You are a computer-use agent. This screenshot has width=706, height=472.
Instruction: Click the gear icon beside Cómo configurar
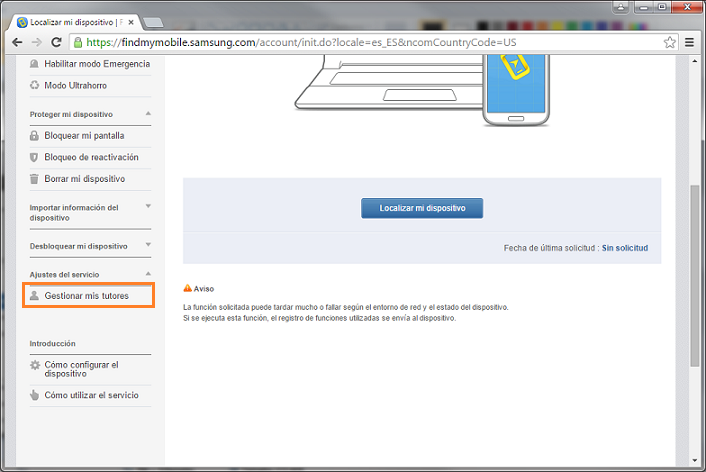(35, 365)
